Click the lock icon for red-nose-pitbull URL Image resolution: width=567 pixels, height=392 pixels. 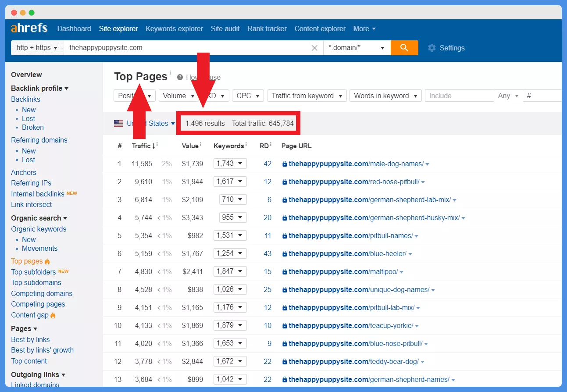(285, 182)
